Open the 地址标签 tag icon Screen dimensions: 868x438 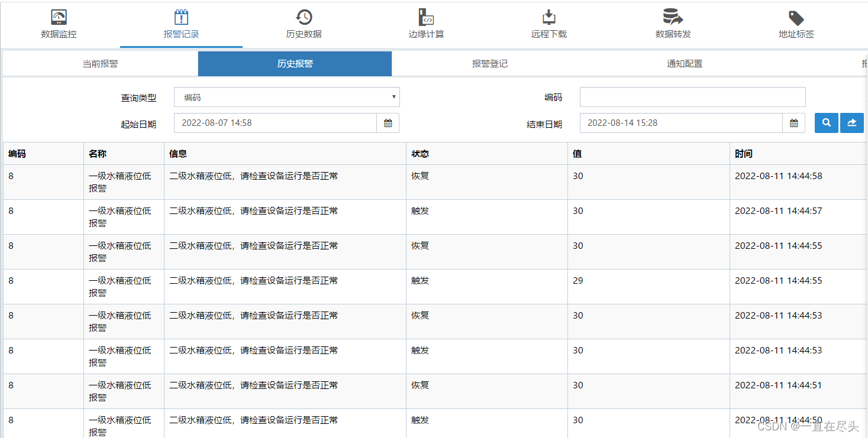(796, 18)
